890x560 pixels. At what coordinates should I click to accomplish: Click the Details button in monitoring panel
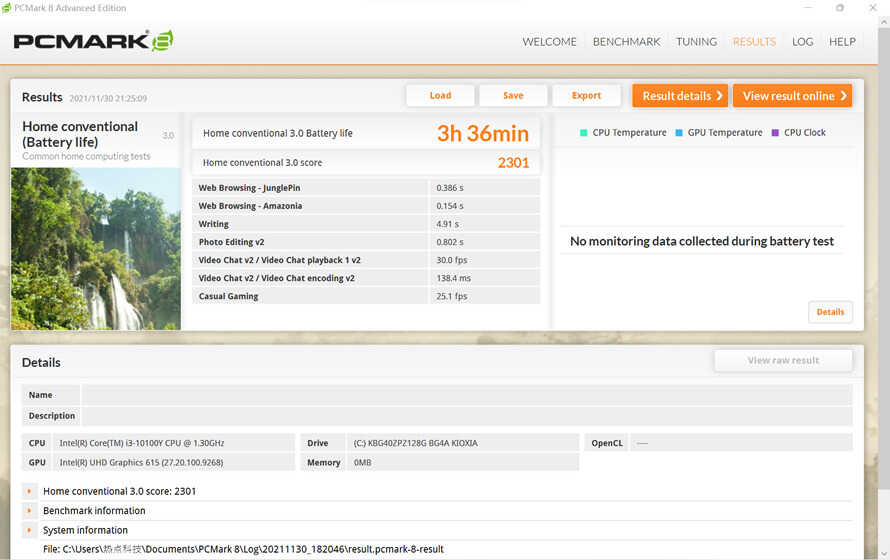(x=830, y=312)
